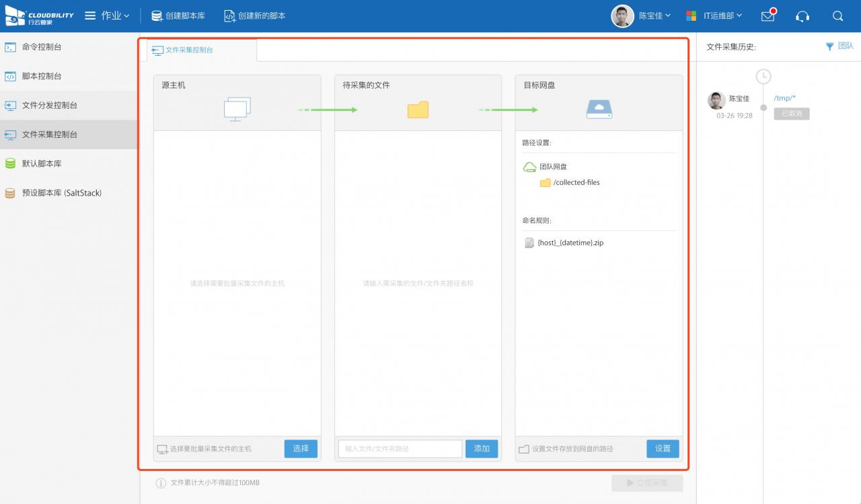Open the /tmp/* history entry link
Screen dimensions: 861x504
[x=784, y=98]
